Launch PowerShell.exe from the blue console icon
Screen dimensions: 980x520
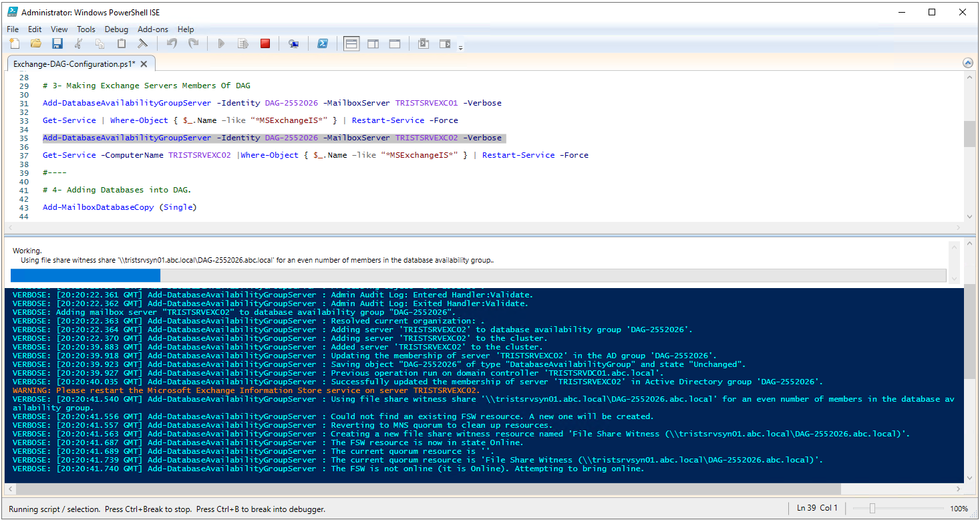click(x=322, y=44)
